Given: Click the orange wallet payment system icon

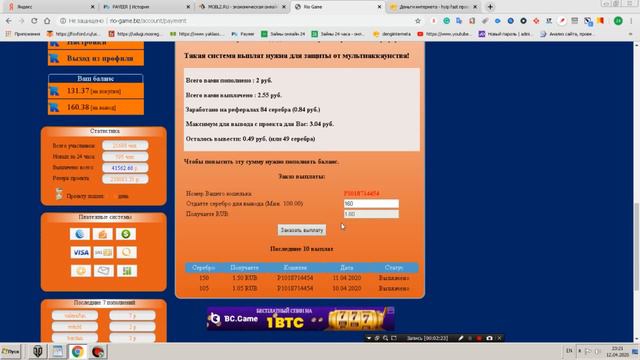Looking at the screenshot, I should tap(103, 234).
